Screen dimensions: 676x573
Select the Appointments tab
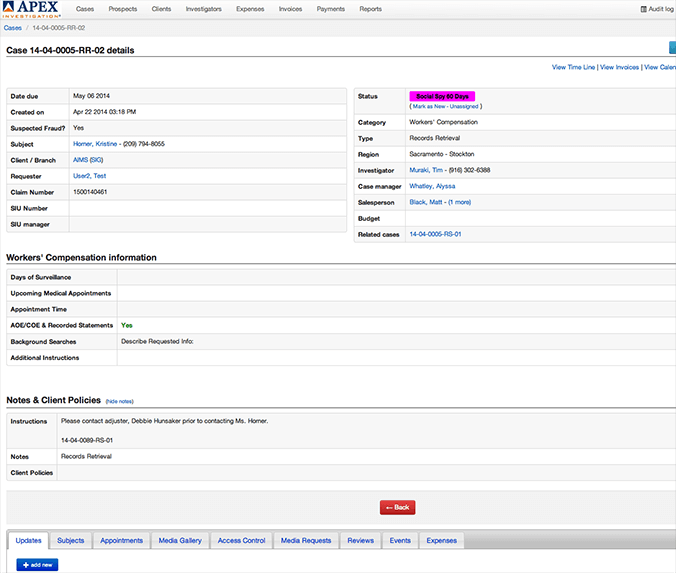pyautogui.click(x=121, y=540)
